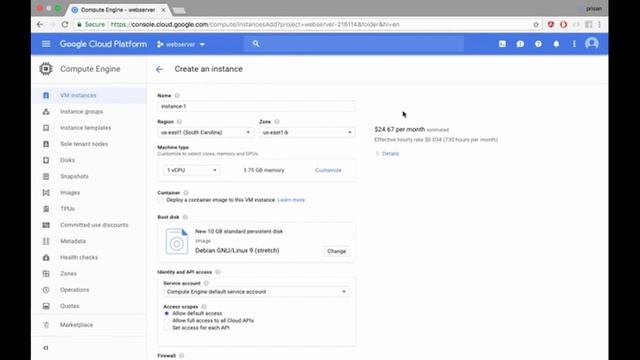Select the Compute Engine browser tab
This screenshot has height=360, width=640.
[x=118, y=9]
